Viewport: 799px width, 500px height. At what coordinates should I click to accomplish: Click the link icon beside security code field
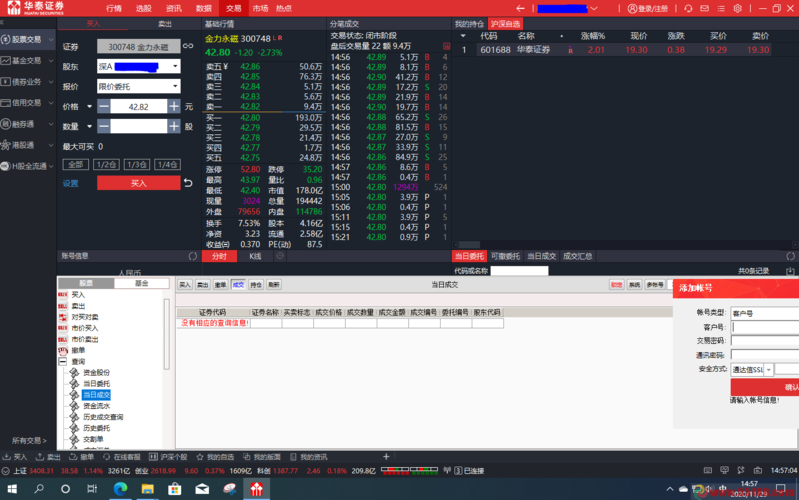click(188, 46)
